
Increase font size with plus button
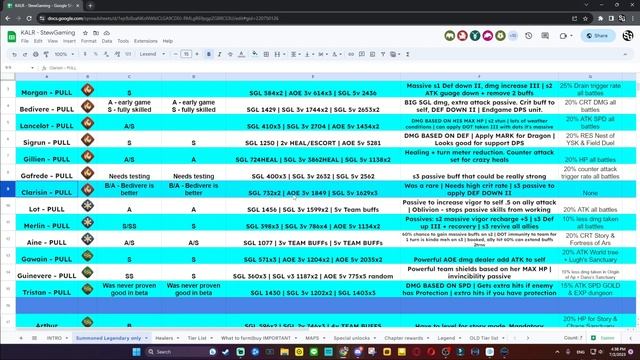(197, 54)
